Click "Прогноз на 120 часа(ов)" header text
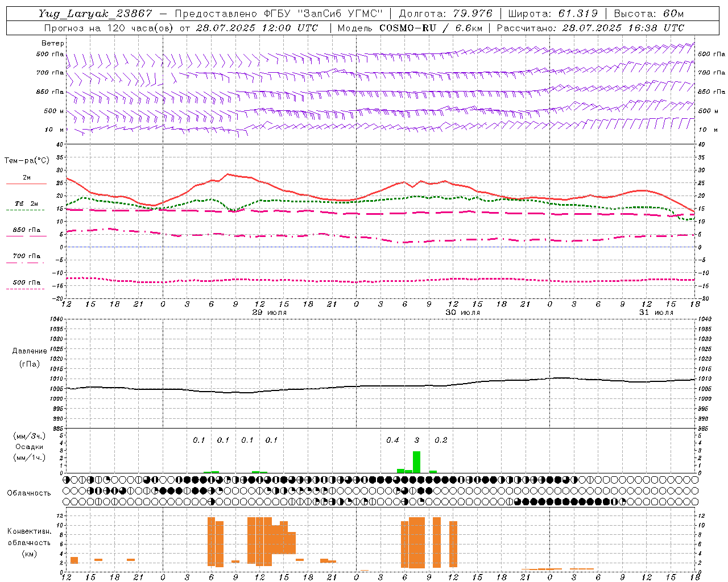The image size is (728, 582). click(x=109, y=28)
